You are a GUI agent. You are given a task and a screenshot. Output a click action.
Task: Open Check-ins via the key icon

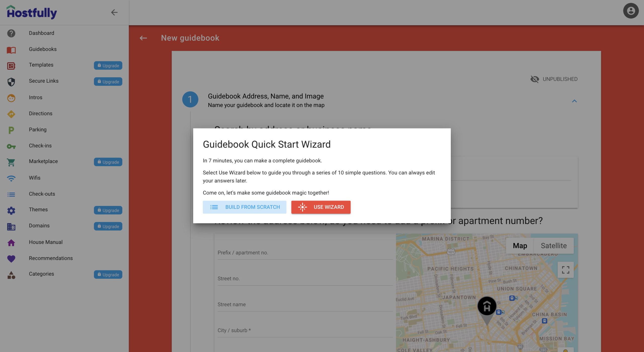(x=11, y=145)
